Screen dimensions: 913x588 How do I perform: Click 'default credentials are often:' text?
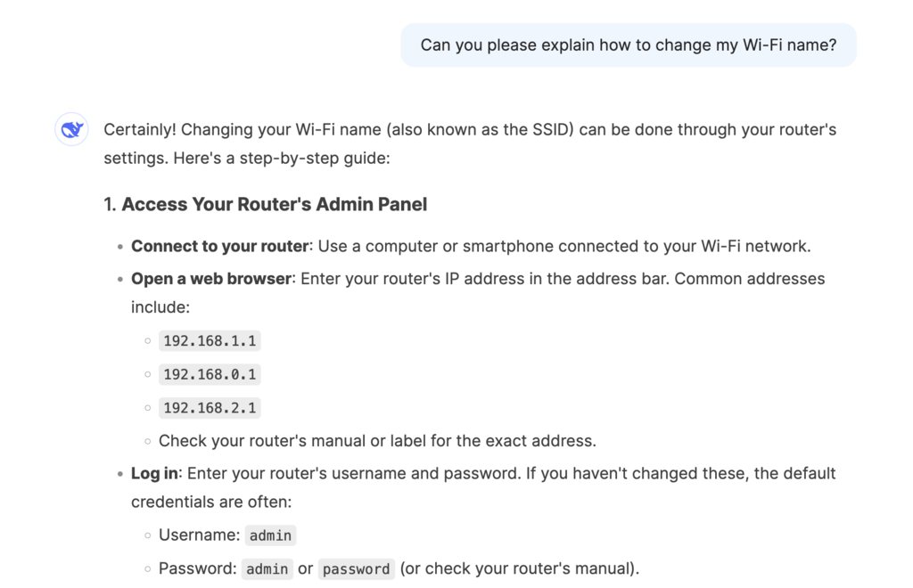[x=211, y=502]
